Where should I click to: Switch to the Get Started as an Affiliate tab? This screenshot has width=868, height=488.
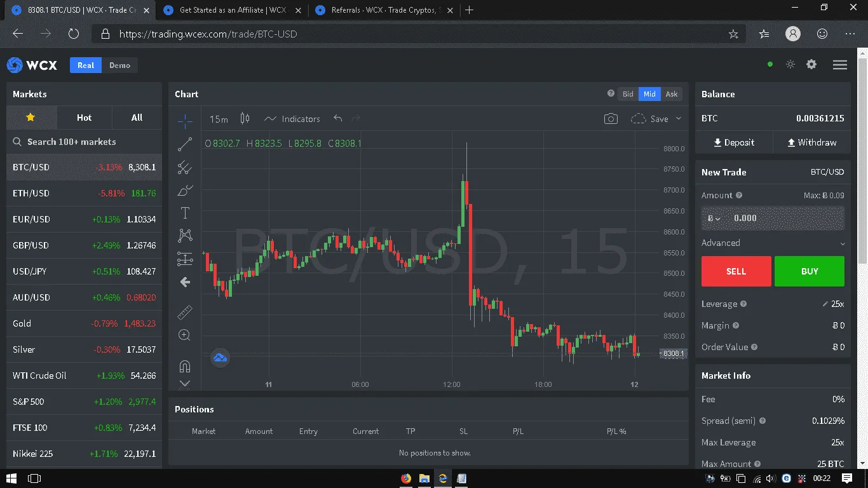232,10
